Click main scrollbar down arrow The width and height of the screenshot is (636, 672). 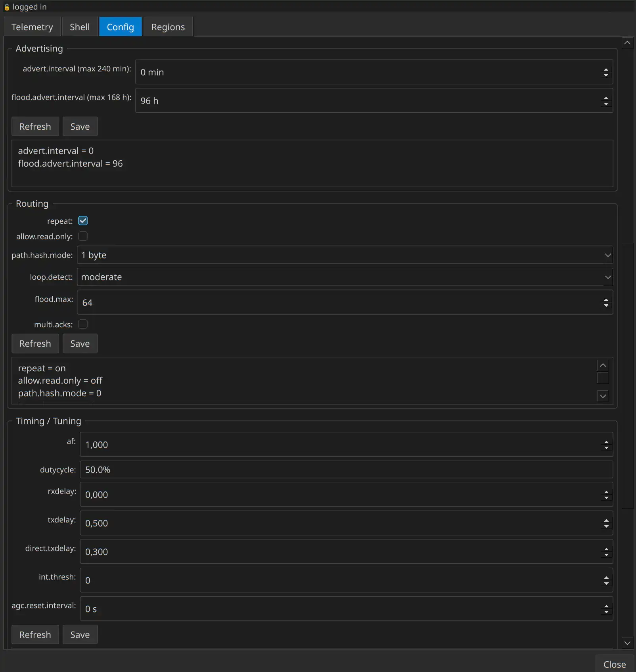pos(627,643)
